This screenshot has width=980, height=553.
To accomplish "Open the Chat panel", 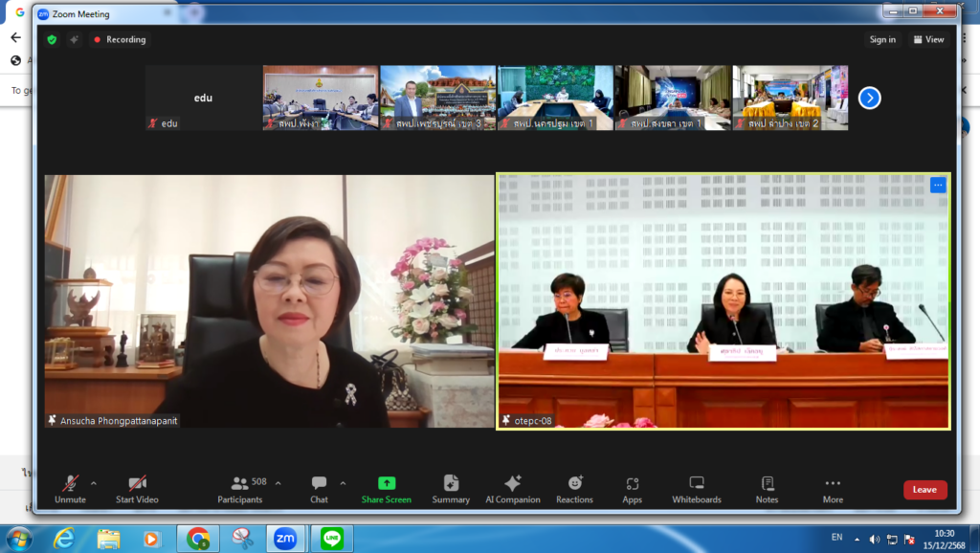I will (x=319, y=488).
